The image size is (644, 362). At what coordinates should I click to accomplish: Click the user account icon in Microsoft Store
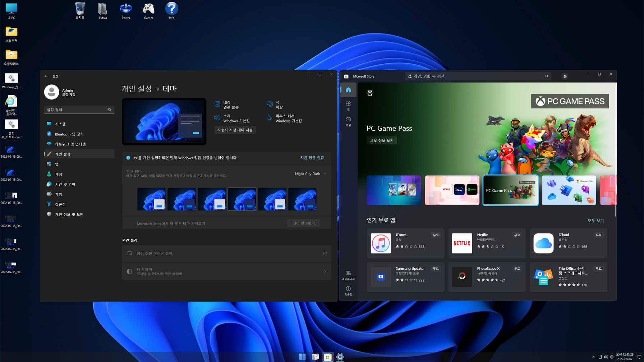[565, 76]
